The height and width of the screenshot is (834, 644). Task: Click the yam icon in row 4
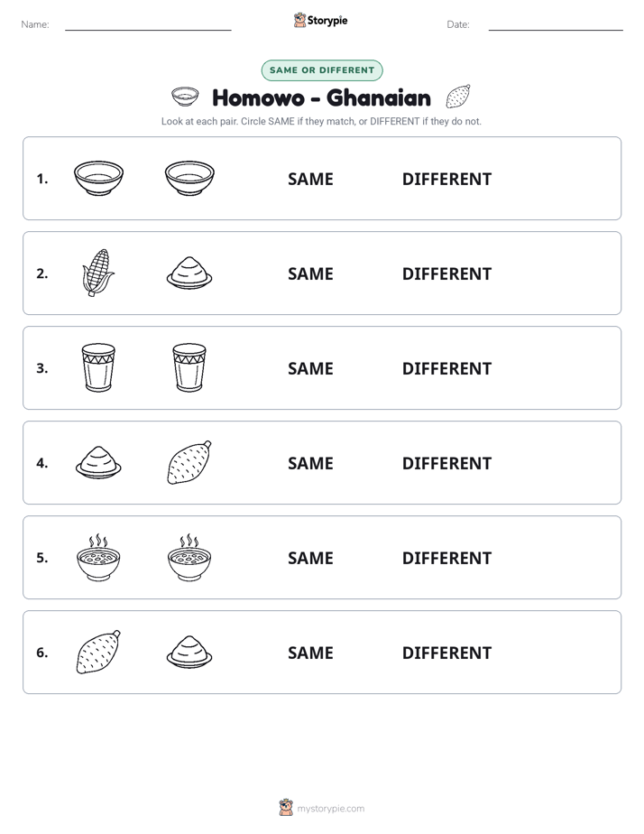(x=189, y=463)
